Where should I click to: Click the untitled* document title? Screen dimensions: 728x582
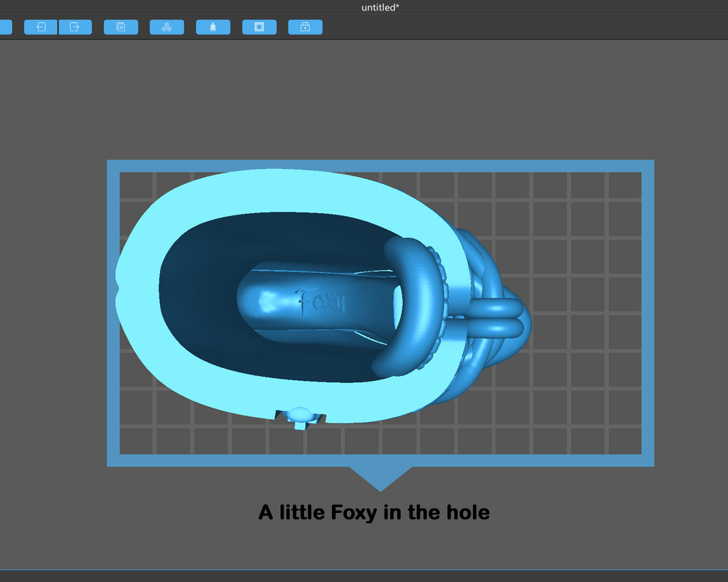coord(380,7)
